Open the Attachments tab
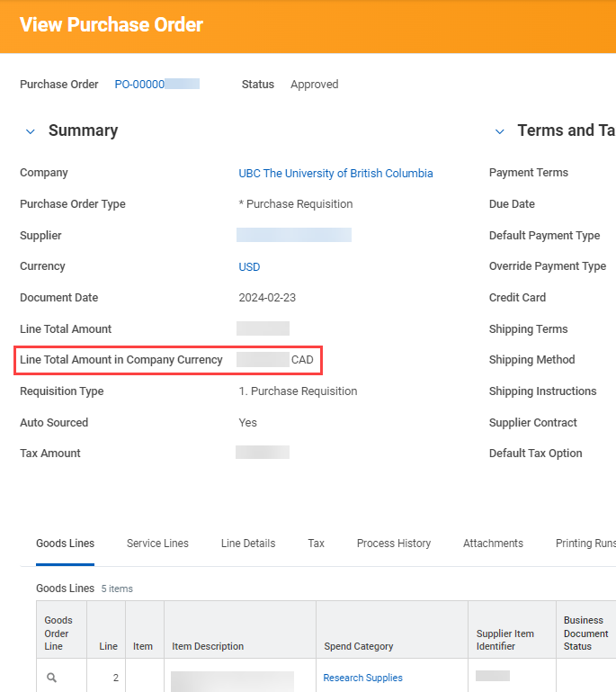Viewport: 616px width, 692px height. point(493,544)
